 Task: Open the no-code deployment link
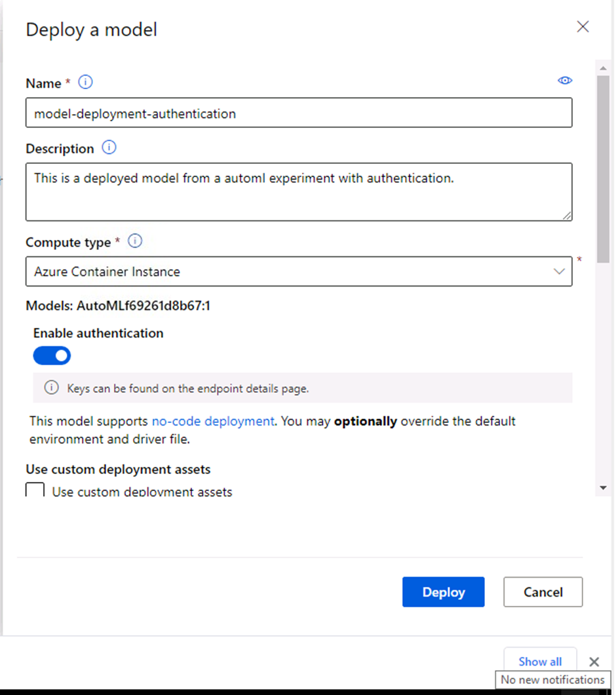click(x=213, y=421)
